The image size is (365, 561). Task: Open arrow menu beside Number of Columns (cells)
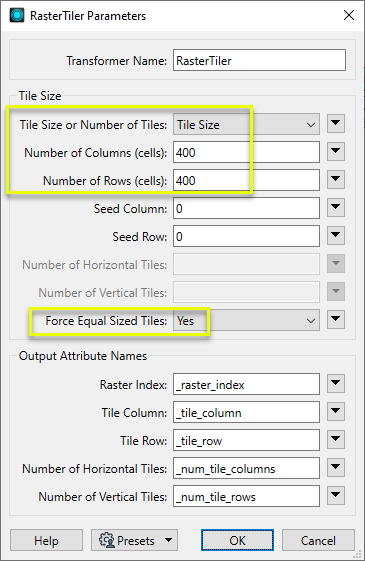[x=336, y=151]
